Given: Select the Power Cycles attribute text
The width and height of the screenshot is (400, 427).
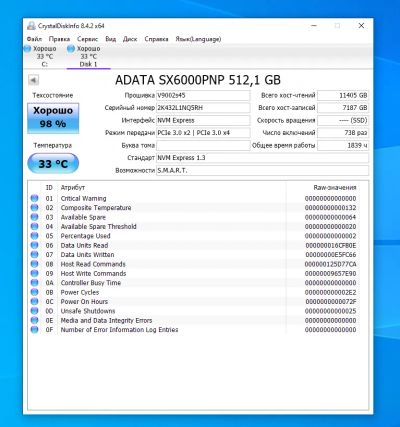Looking at the screenshot, I should click(80, 292).
